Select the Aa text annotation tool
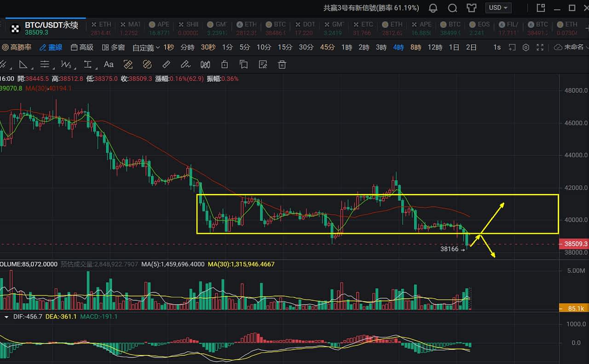This screenshot has height=364, width=589. [x=109, y=64]
